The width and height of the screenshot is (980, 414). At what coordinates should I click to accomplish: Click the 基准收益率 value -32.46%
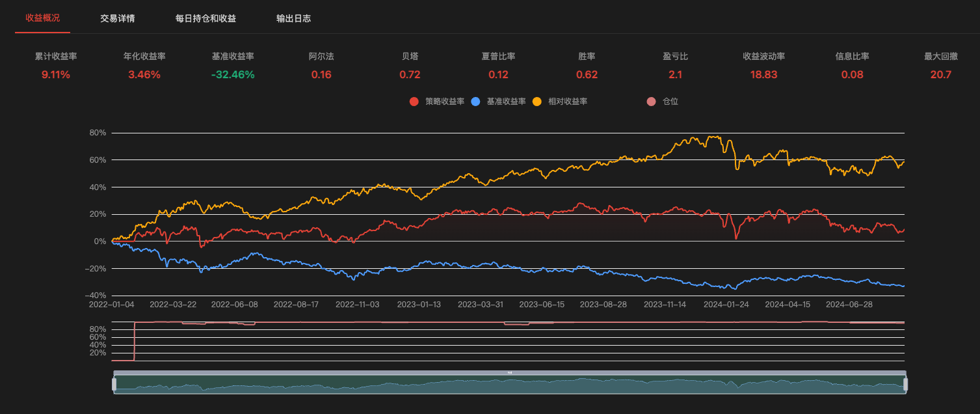pos(233,74)
